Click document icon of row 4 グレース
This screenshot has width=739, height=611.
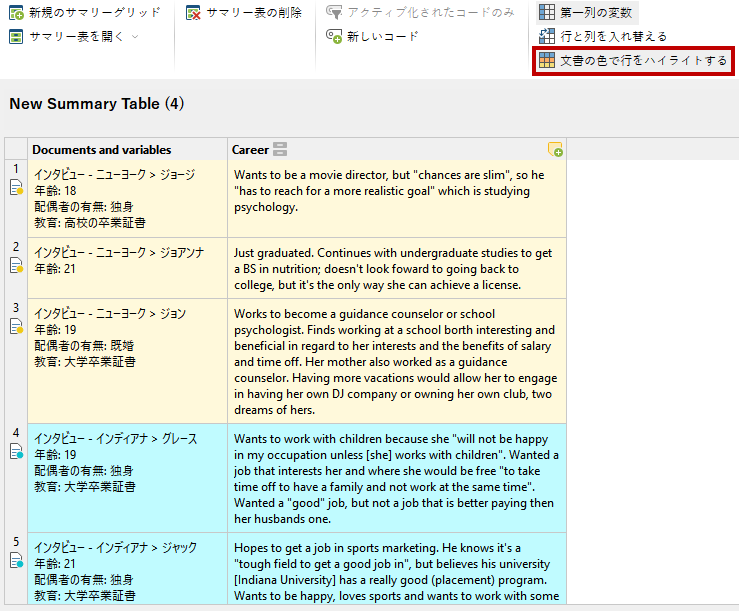point(16,451)
